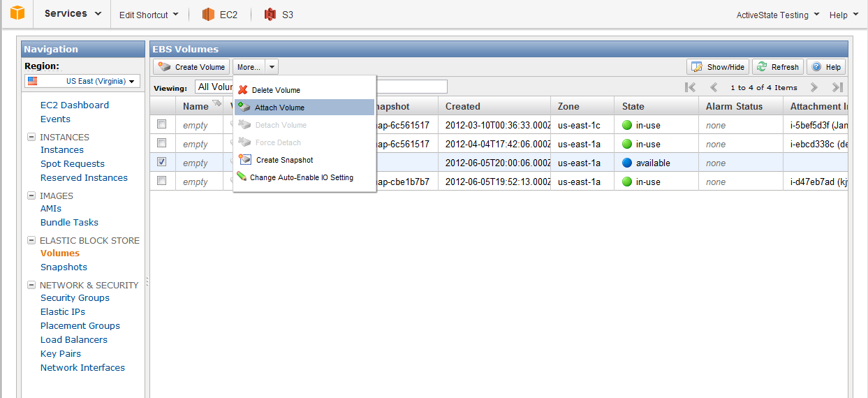Screen dimensions: 868x398
Task: Sort by the Zone column header
Action: (x=582, y=106)
